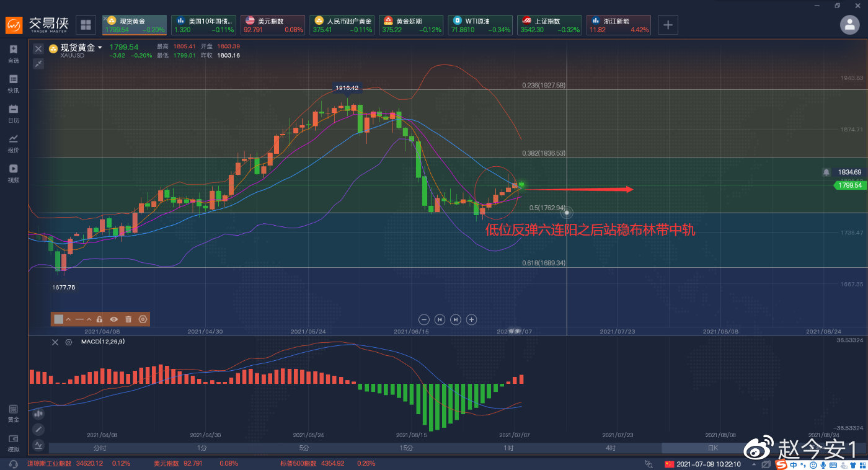Open the user profile avatar
The width and height of the screenshot is (868, 470).
click(849, 25)
